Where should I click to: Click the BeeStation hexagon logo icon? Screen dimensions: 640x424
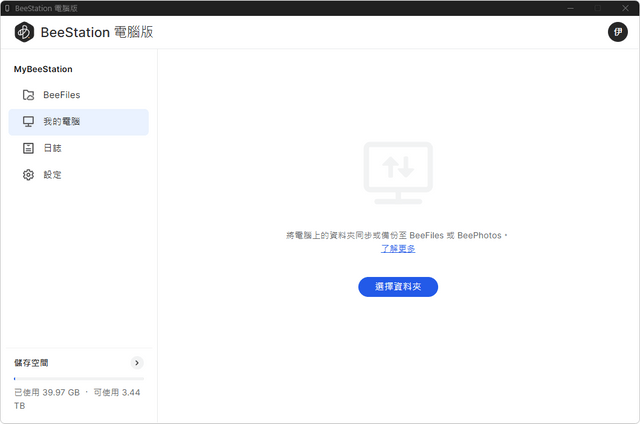[24, 32]
